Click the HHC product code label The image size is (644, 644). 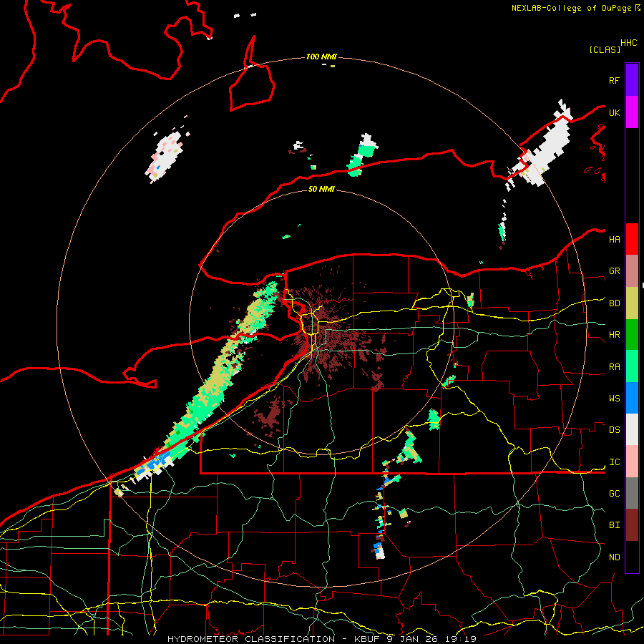[x=629, y=43]
